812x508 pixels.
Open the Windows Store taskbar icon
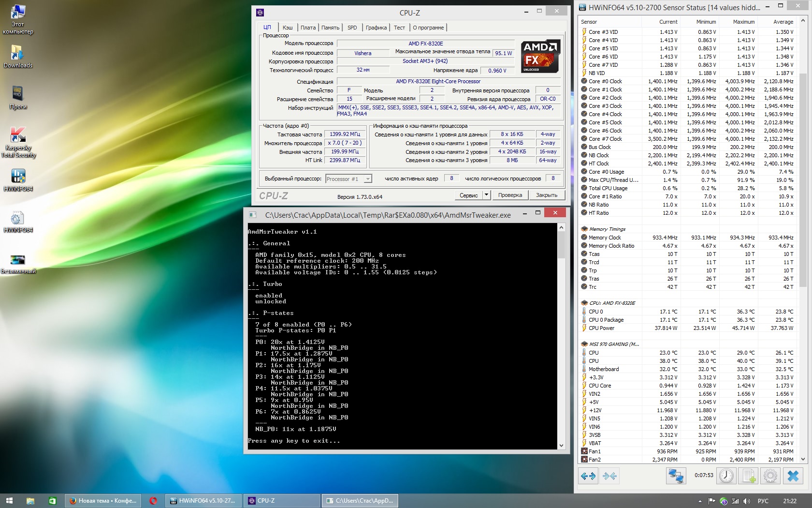(52, 501)
